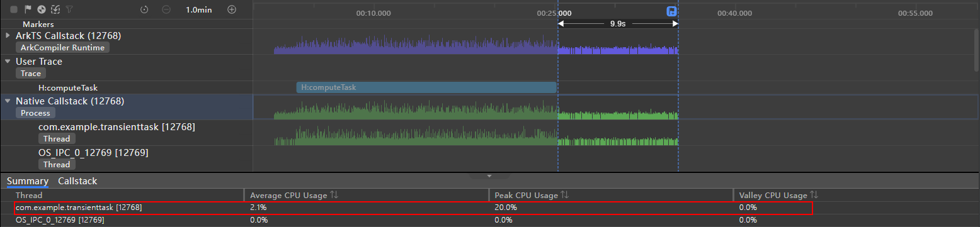Zoom in timeline with plus icon
Screen dimensions: 980x227
[232, 9]
